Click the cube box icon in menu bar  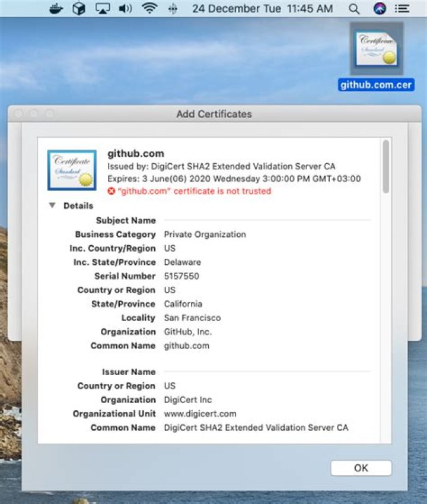point(79,9)
